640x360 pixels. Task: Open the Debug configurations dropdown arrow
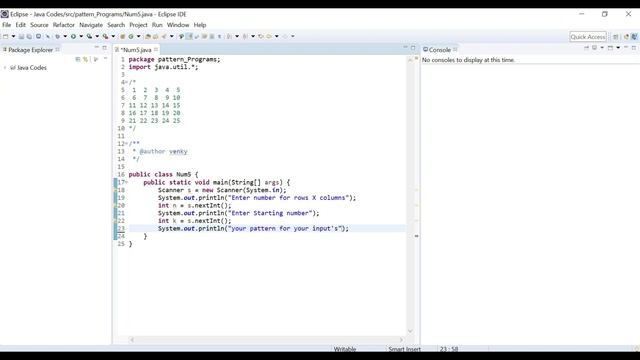click(x=65, y=36)
